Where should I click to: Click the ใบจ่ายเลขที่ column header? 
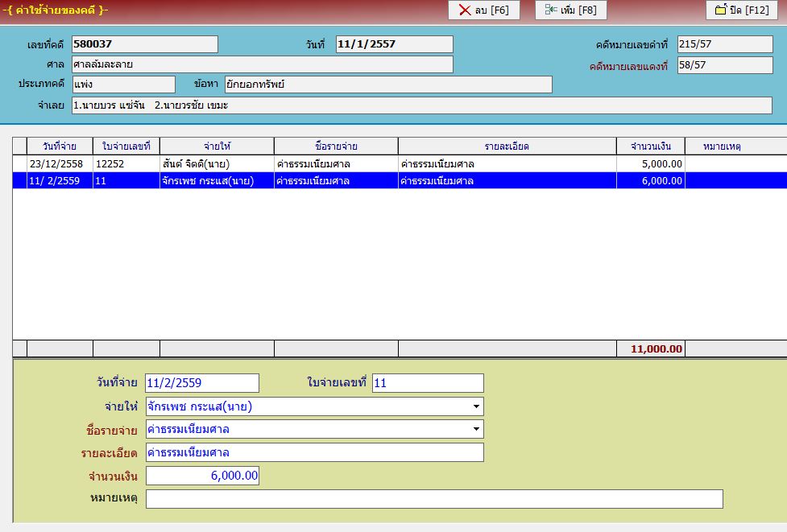pyautogui.click(x=126, y=146)
